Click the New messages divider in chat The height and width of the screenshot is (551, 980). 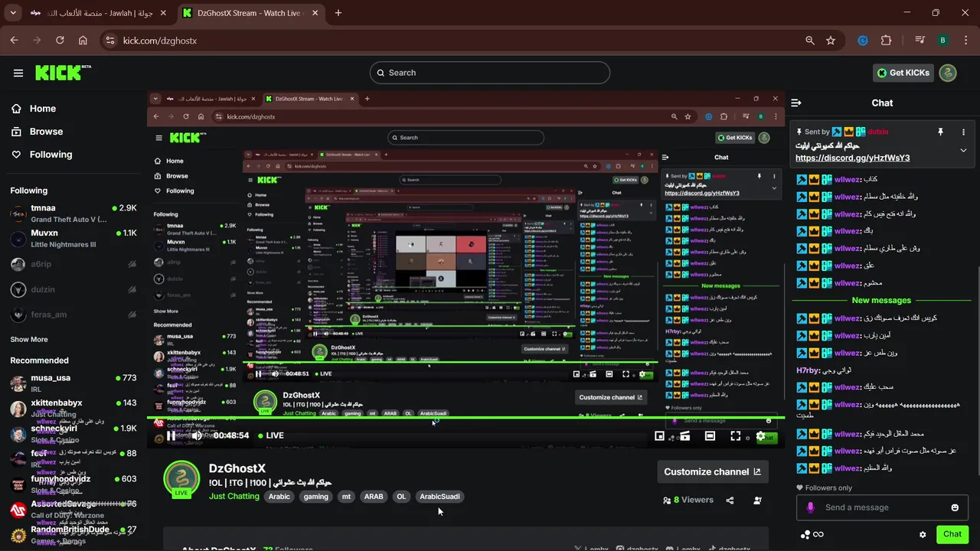tap(881, 301)
